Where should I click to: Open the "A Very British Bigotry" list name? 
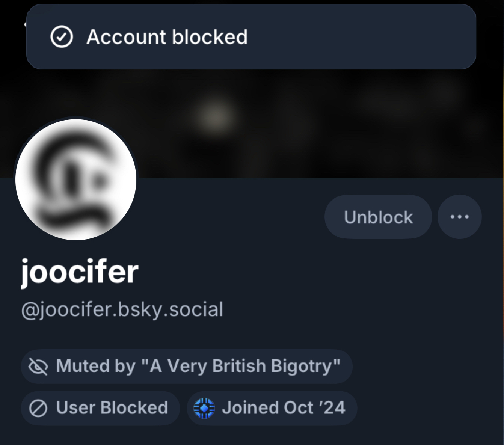pos(245,366)
